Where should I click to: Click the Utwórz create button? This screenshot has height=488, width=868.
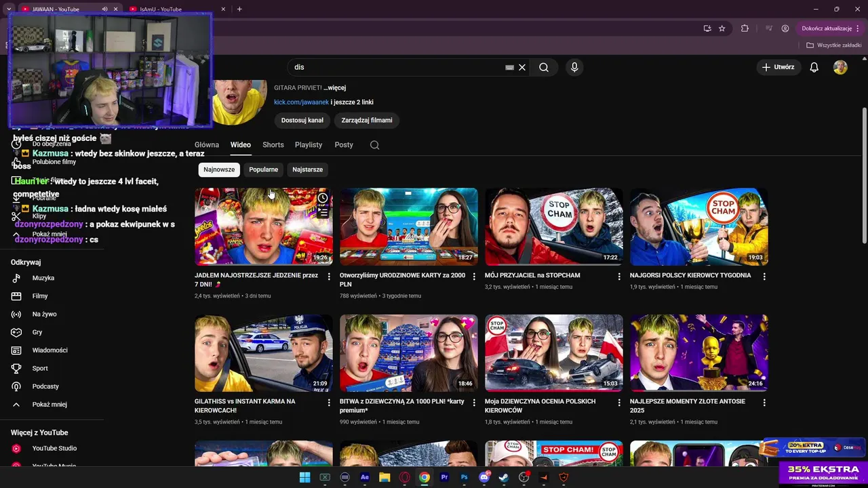pyautogui.click(x=778, y=67)
